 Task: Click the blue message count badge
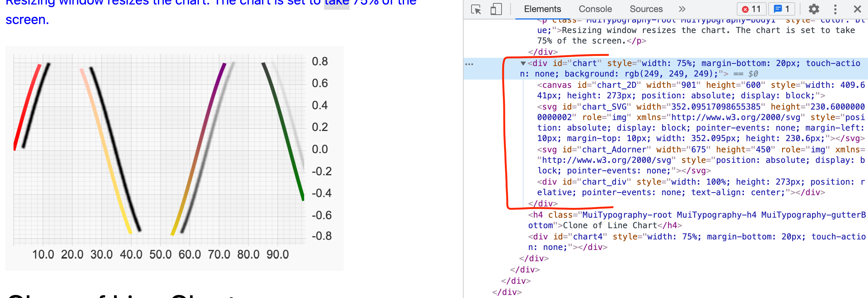coord(781,9)
